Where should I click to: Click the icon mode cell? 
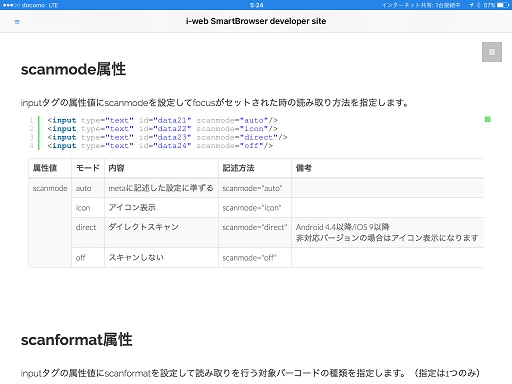(88, 208)
